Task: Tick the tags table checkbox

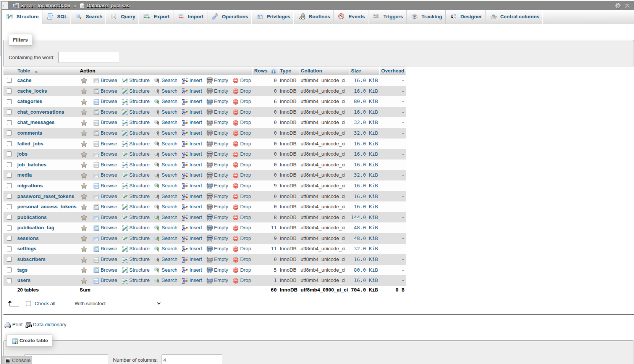Action: [10, 270]
